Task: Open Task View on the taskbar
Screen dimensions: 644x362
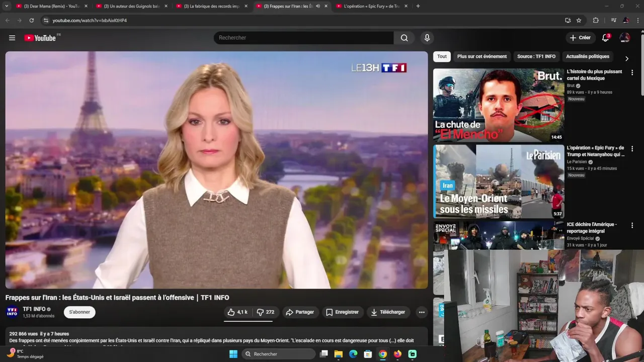Action: 324,354
